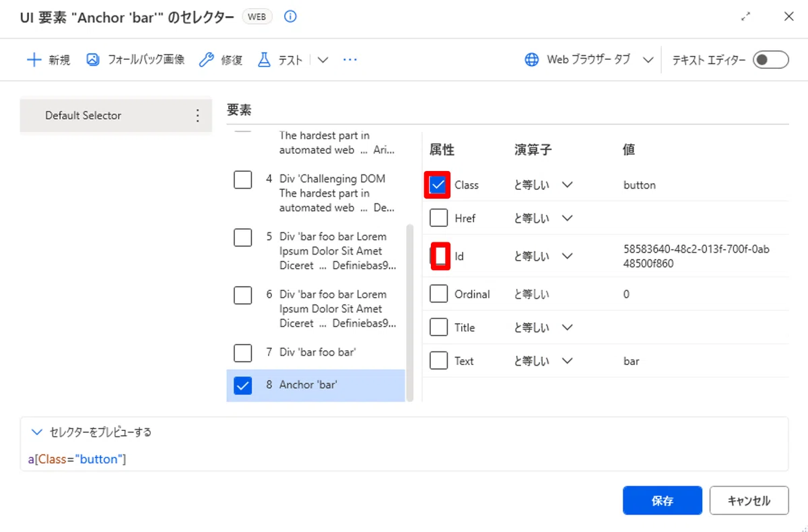
Task: Uncheck the Class attribute checkbox
Action: (x=438, y=185)
